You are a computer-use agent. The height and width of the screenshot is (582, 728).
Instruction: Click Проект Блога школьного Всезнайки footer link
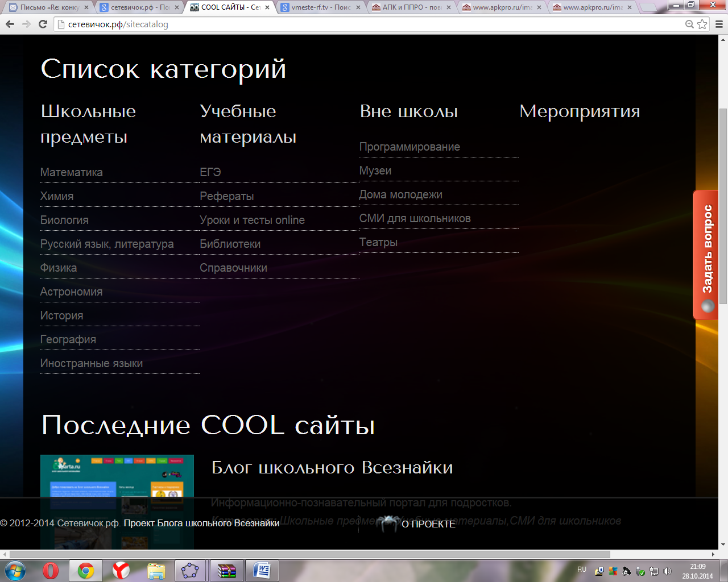[201, 523]
